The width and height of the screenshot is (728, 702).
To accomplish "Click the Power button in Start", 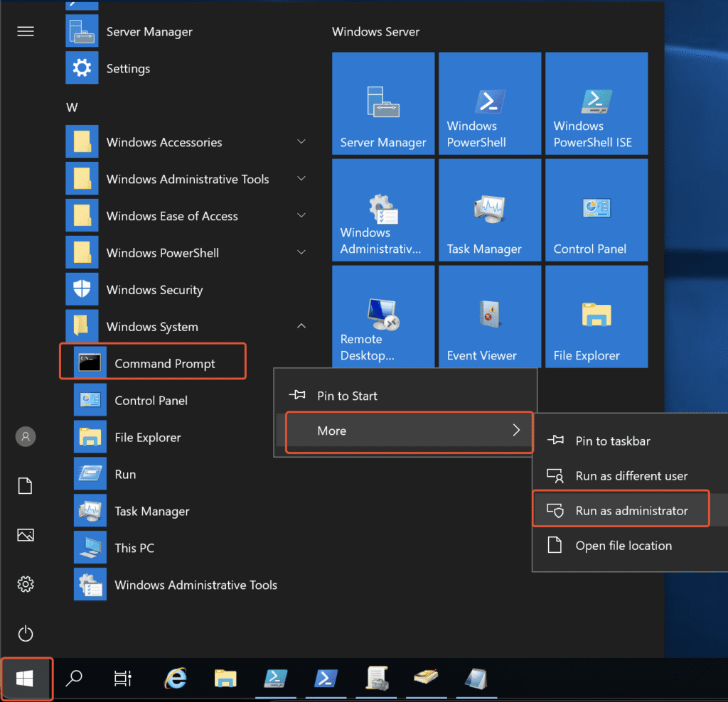I will pos(26,633).
